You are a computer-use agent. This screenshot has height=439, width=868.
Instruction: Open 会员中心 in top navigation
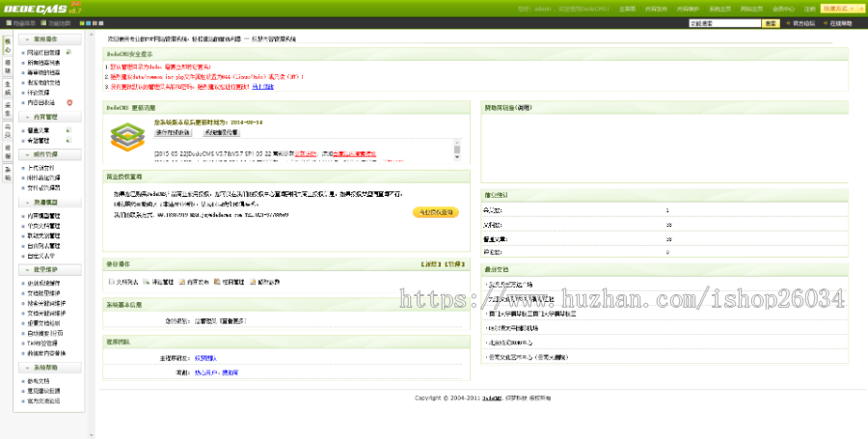tap(783, 9)
